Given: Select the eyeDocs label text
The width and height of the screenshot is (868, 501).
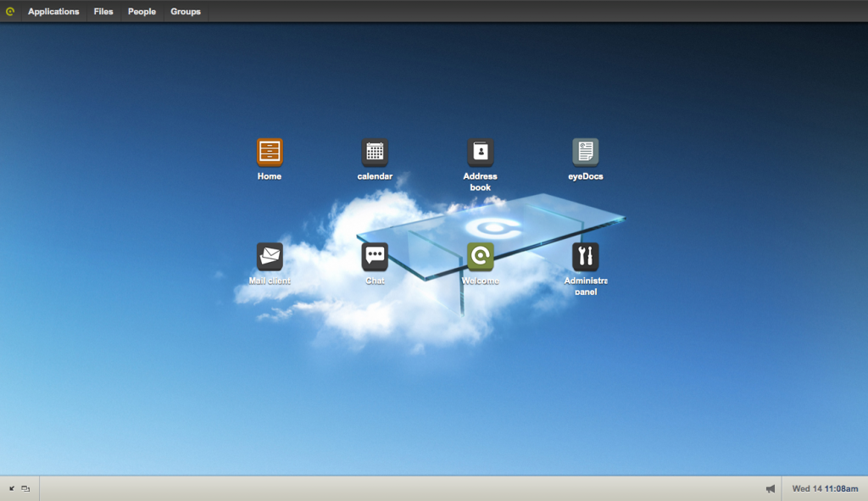Looking at the screenshot, I should click(585, 176).
